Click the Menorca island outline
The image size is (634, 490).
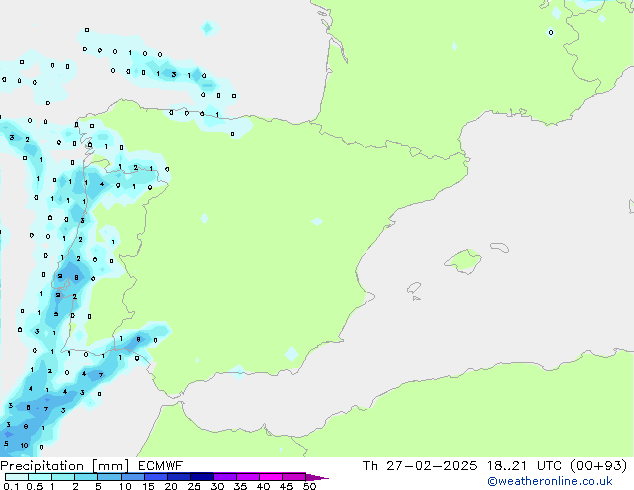(x=499, y=247)
